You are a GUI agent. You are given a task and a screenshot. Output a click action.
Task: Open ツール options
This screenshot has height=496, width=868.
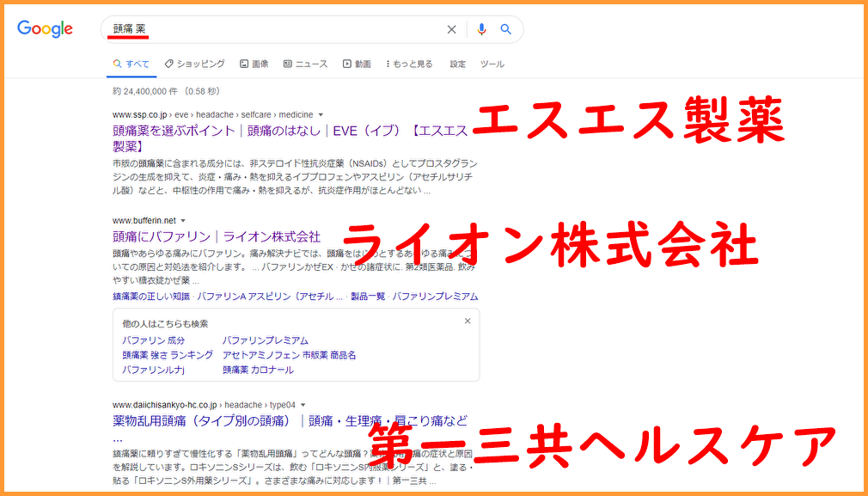point(492,64)
